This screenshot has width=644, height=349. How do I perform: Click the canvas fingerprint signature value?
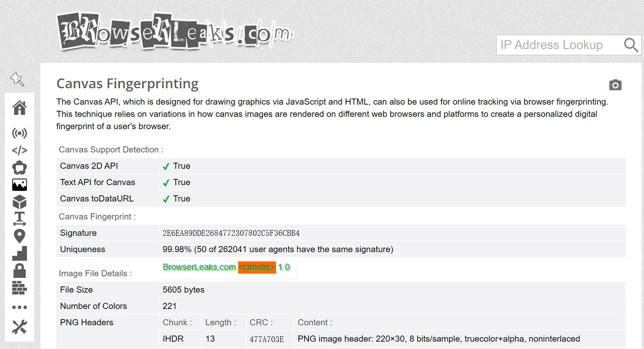pos(231,233)
